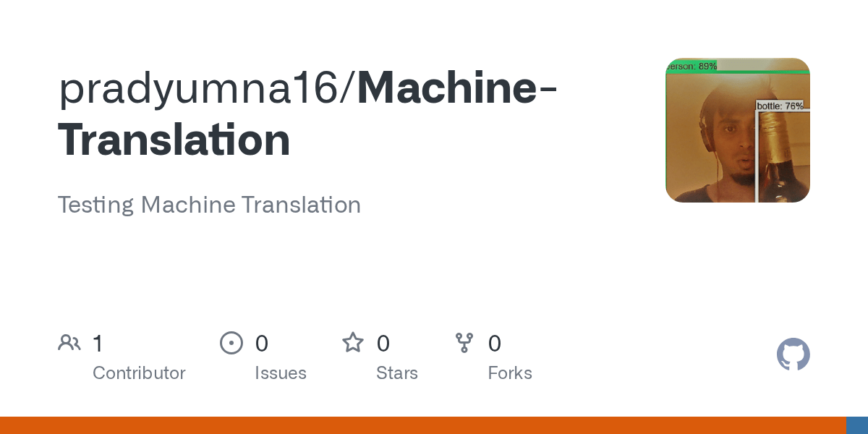The image size is (868, 434).
Task: Click the stars count number 0
Action: pyautogui.click(x=383, y=343)
